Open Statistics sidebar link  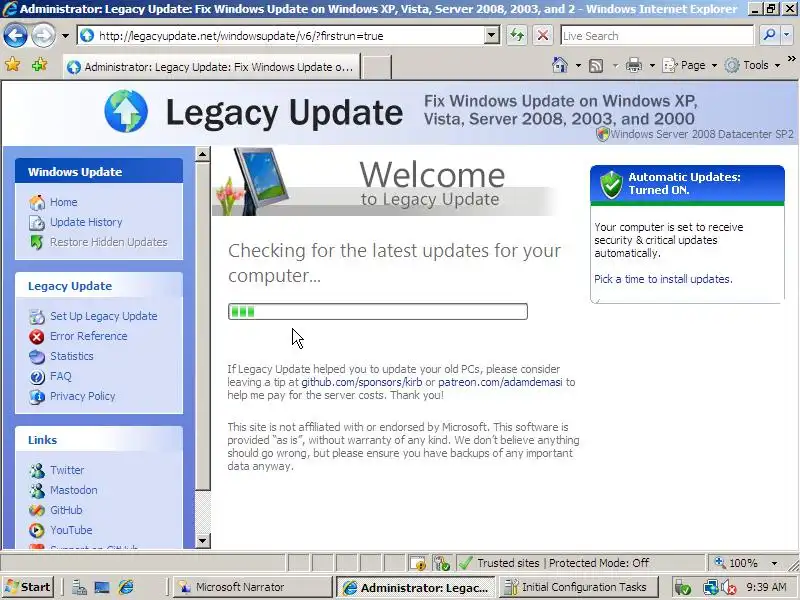(x=72, y=356)
